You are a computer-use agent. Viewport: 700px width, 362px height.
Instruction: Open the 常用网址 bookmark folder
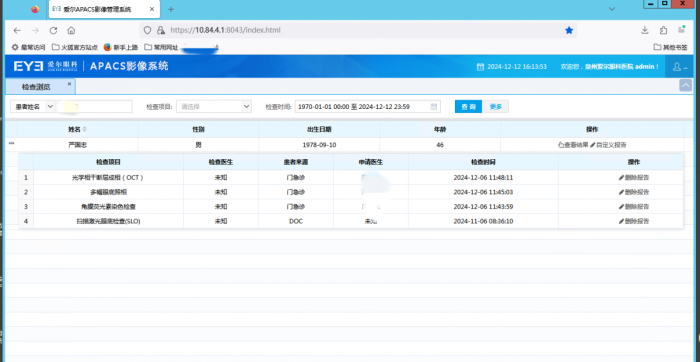[161, 47]
